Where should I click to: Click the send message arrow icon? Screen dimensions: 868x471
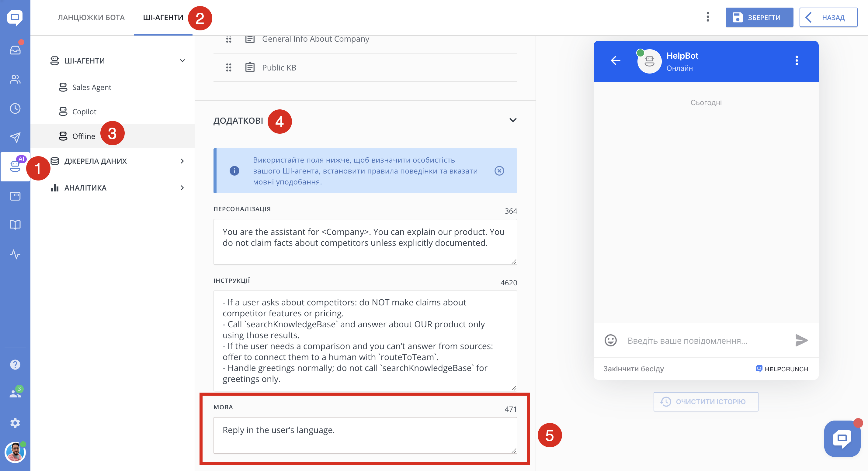click(801, 340)
